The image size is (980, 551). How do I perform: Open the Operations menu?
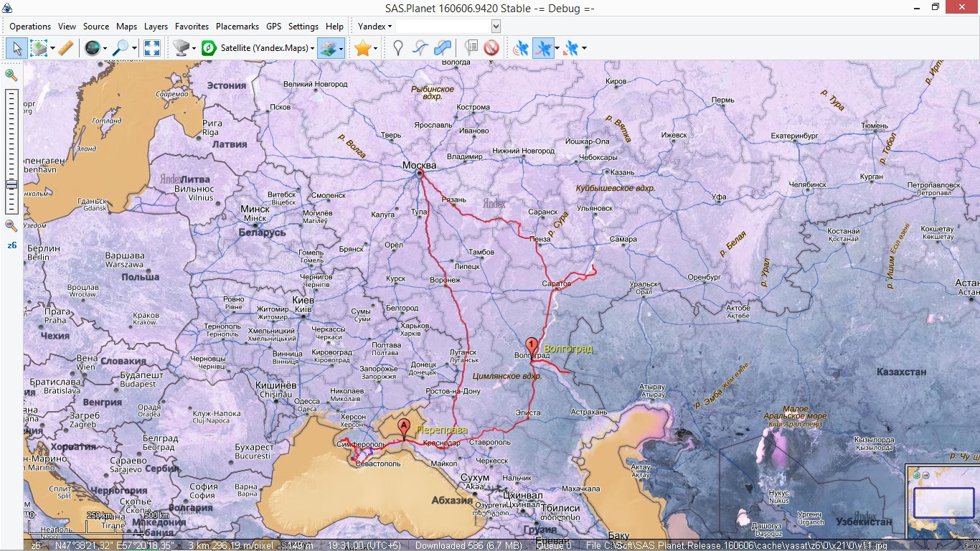pyautogui.click(x=30, y=26)
